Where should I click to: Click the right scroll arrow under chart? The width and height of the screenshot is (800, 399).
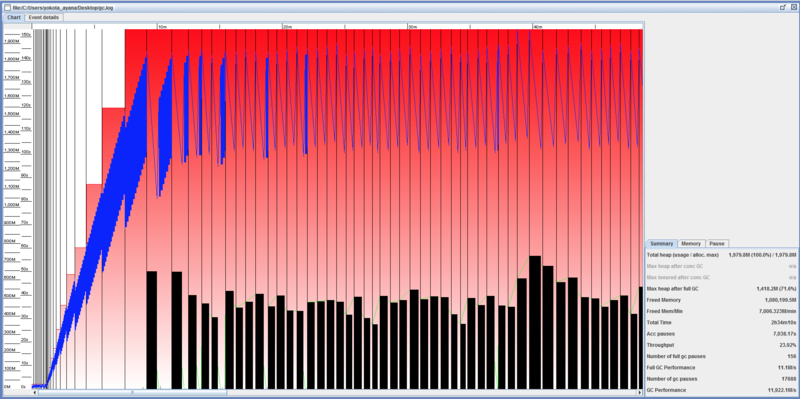640,392
